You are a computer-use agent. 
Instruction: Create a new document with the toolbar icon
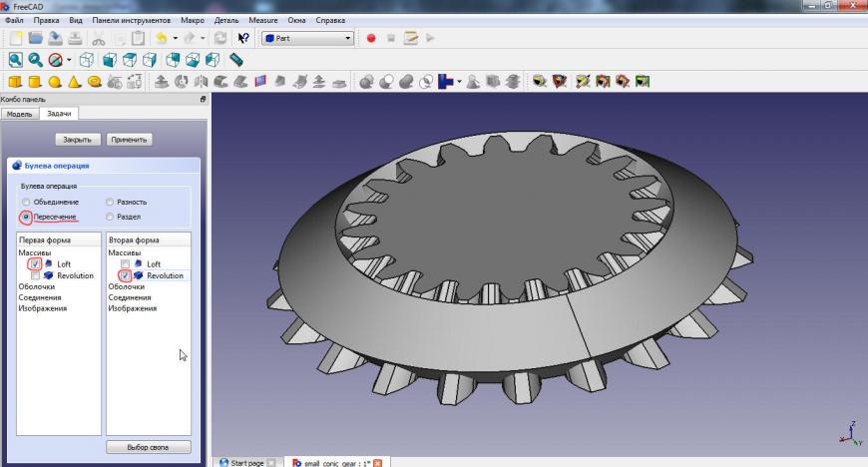tap(16, 38)
